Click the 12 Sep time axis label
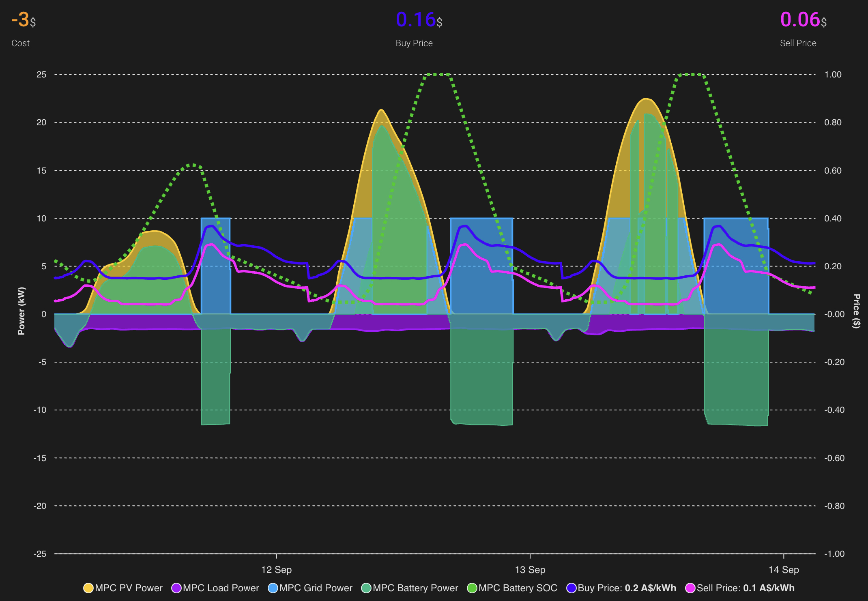The image size is (868, 601). pyautogui.click(x=276, y=570)
